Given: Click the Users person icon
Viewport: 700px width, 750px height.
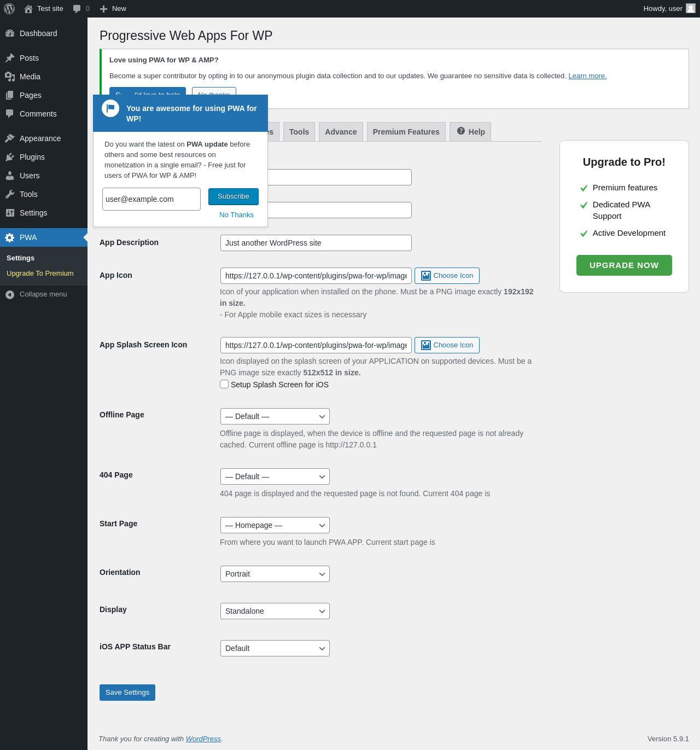Looking at the screenshot, I should point(10,176).
